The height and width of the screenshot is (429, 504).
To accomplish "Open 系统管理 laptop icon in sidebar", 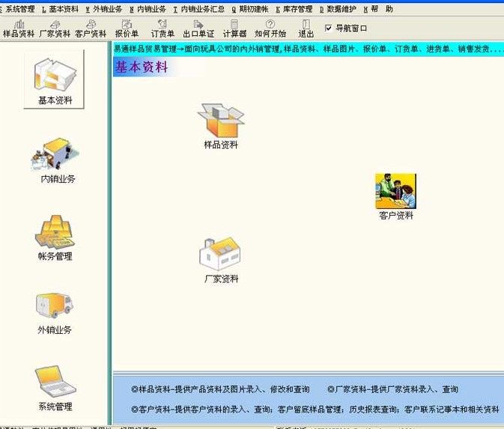I will [x=55, y=386].
